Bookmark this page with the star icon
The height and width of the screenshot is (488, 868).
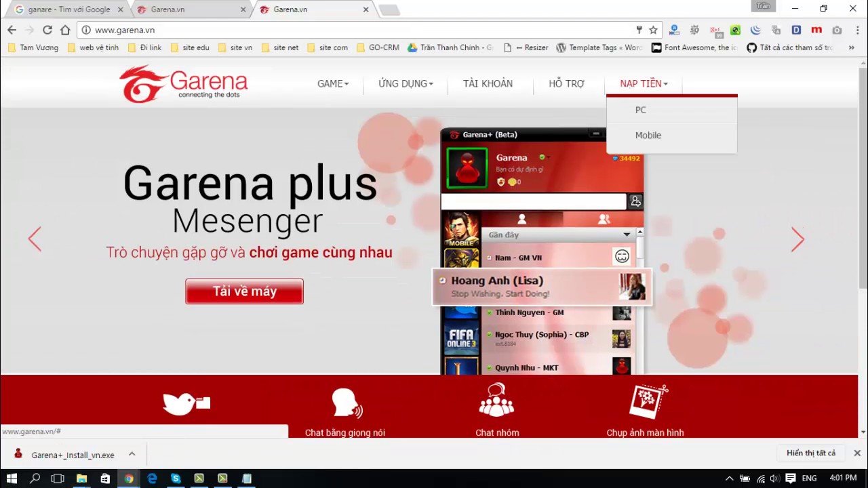pos(653,30)
